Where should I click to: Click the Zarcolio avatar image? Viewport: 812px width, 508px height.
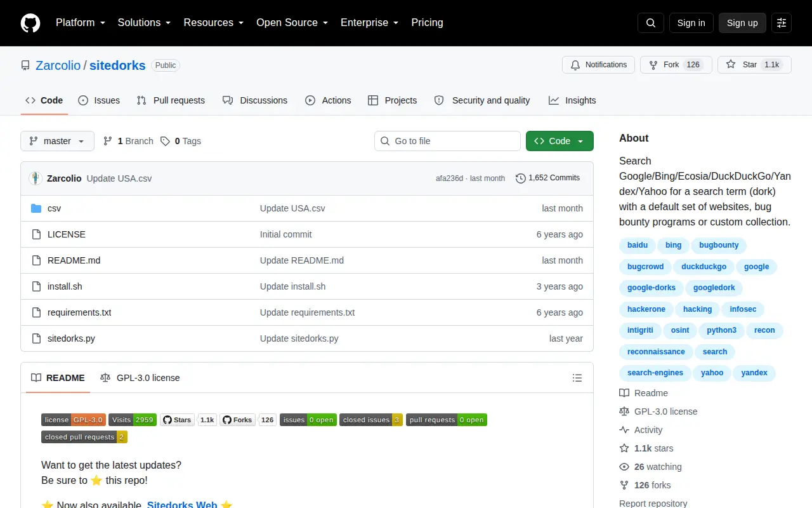[36, 178]
